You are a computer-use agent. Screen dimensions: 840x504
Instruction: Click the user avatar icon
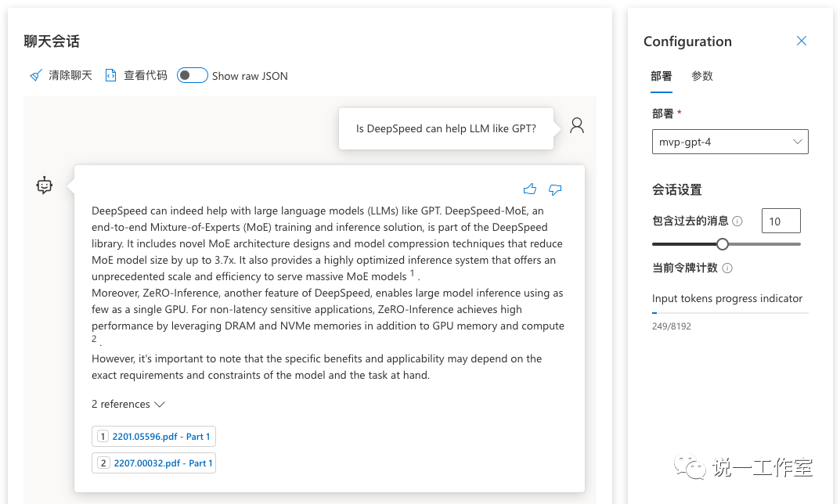click(577, 125)
